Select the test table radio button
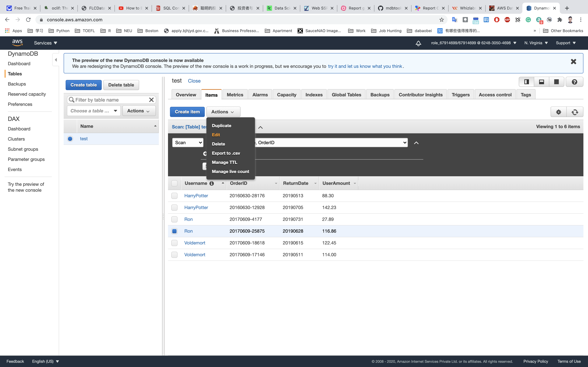Image resolution: width=588 pixels, height=367 pixels. (x=70, y=139)
